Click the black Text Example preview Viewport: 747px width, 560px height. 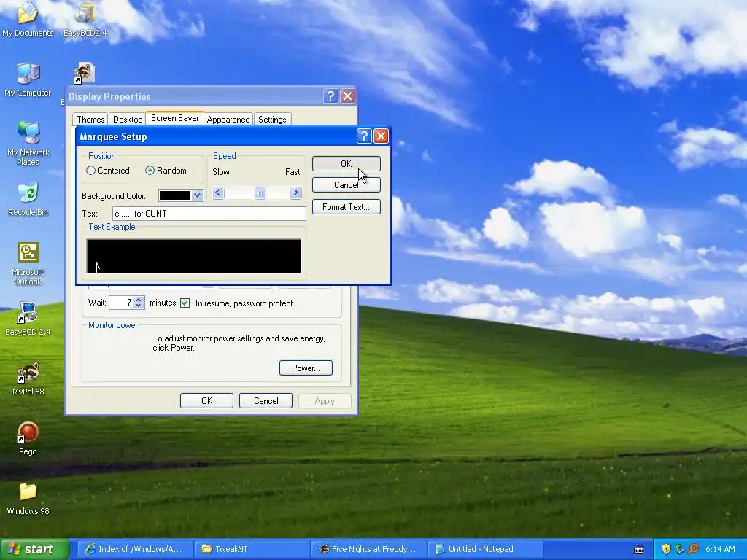[193, 256]
